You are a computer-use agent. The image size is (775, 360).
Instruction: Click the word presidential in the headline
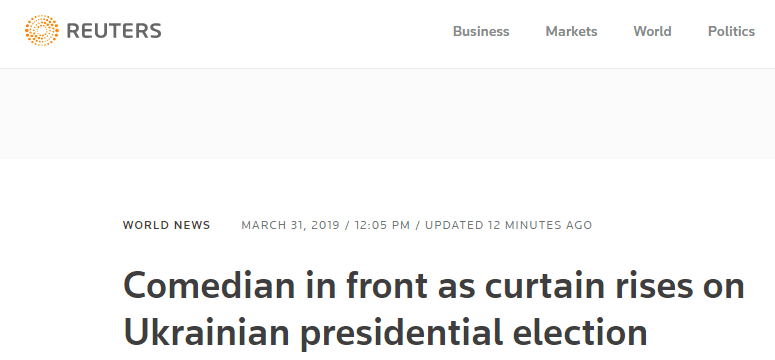coord(401,332)
